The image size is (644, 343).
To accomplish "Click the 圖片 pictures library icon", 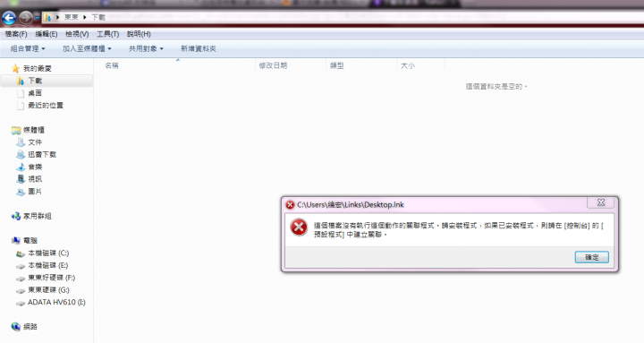I will pos(20,192).
